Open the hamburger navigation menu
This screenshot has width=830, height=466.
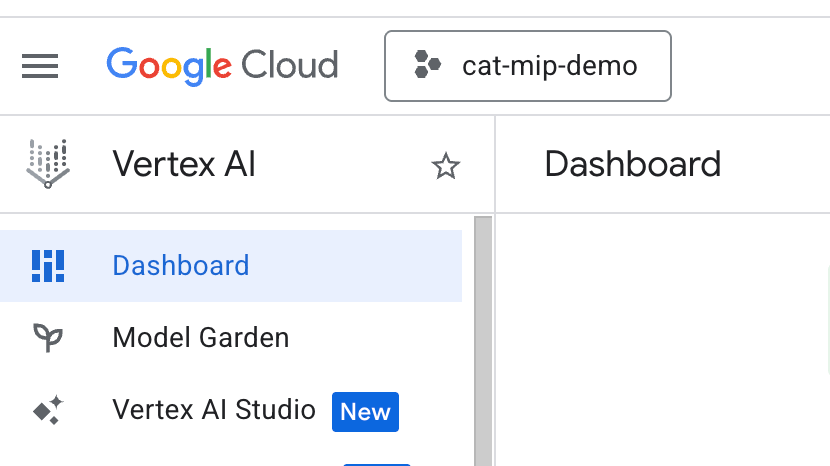click(x=40, y=66)
